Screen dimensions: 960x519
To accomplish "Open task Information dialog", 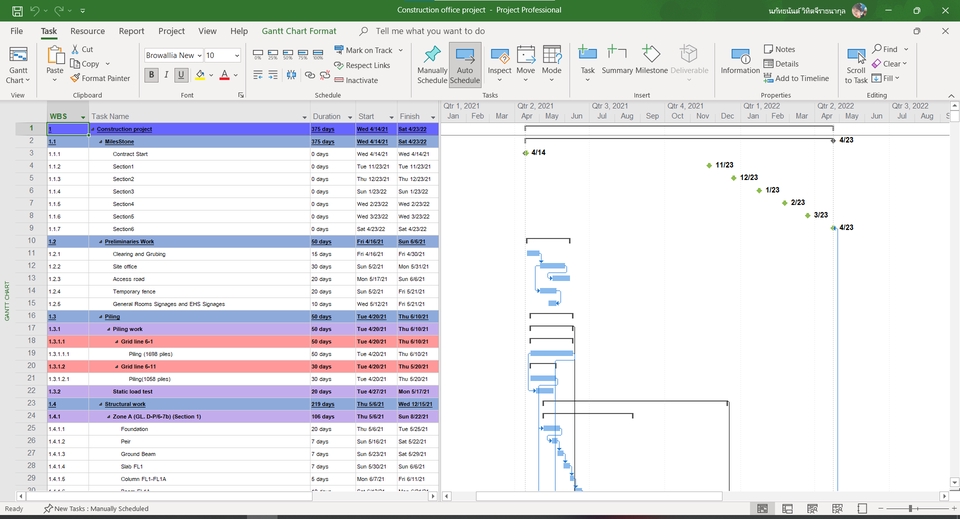I will click(740, 61).
